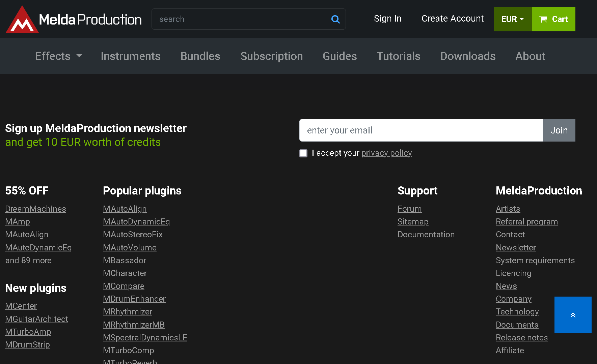Screen dimensions: 597x364
Task: Go to Bundles
Action: pyautogui.click(x=200, y=56)
